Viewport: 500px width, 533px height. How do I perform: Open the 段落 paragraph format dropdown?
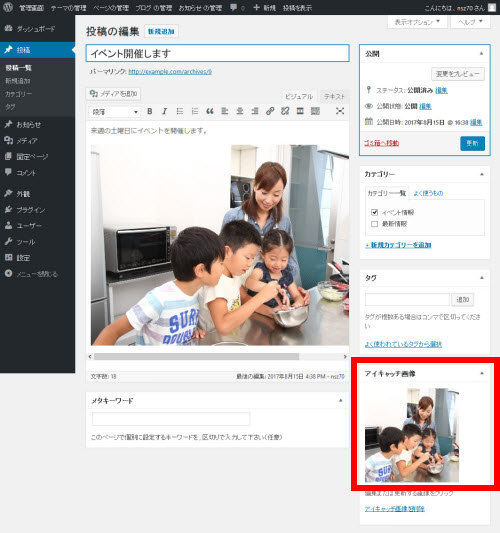click(114, 112)
